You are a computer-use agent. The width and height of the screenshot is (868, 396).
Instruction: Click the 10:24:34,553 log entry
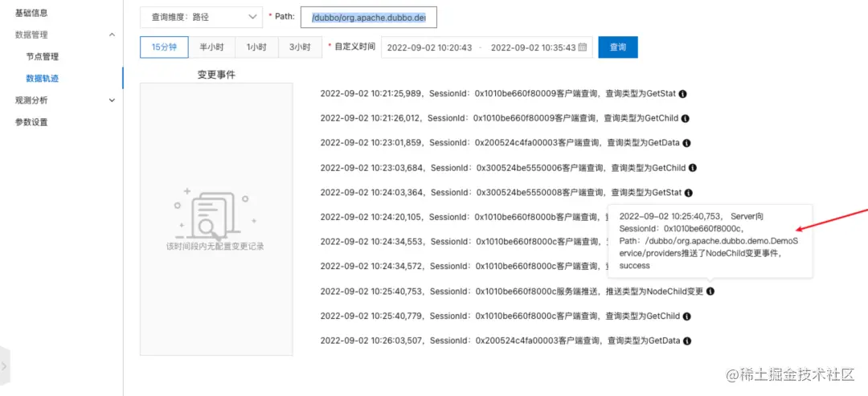point(465,242)
